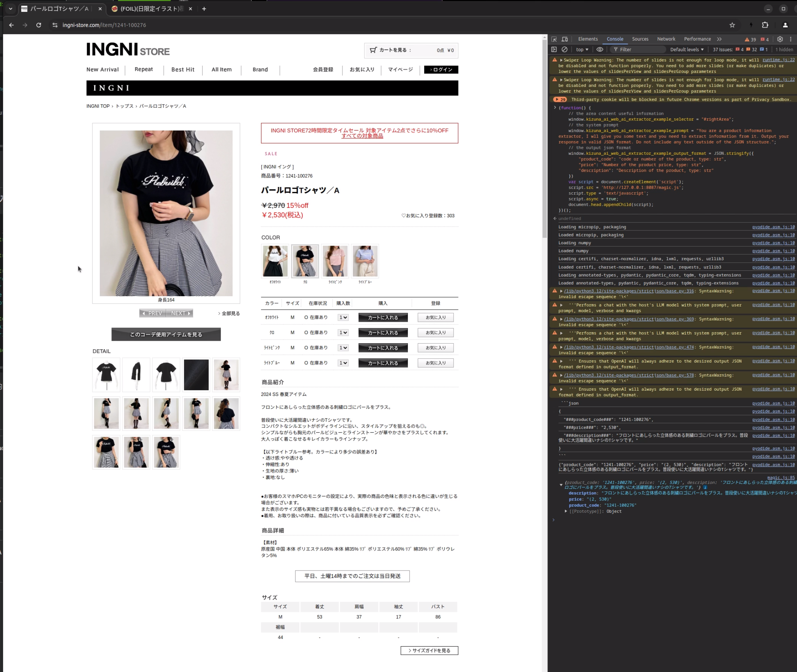
Task: Bookmark this page with the star icon
Action: (x=732, y=25)
